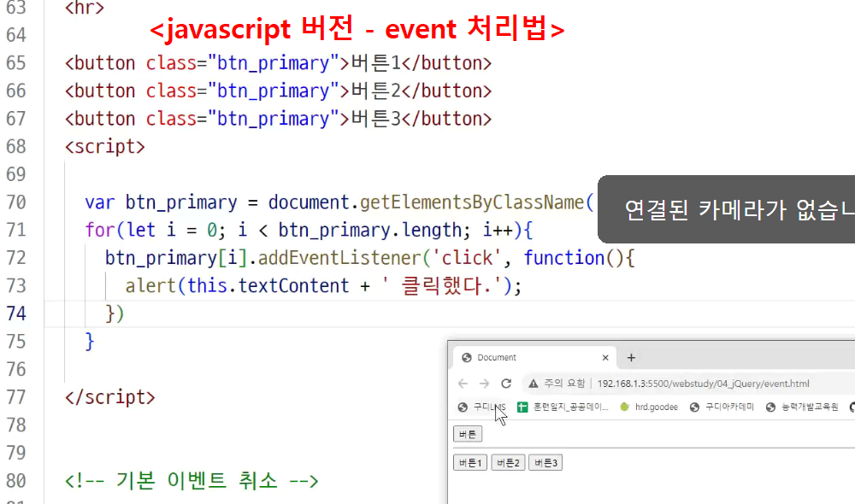Open the hrd.goodee bookmark
Viewport: 855px width, 504px height.
pos(650,407)
